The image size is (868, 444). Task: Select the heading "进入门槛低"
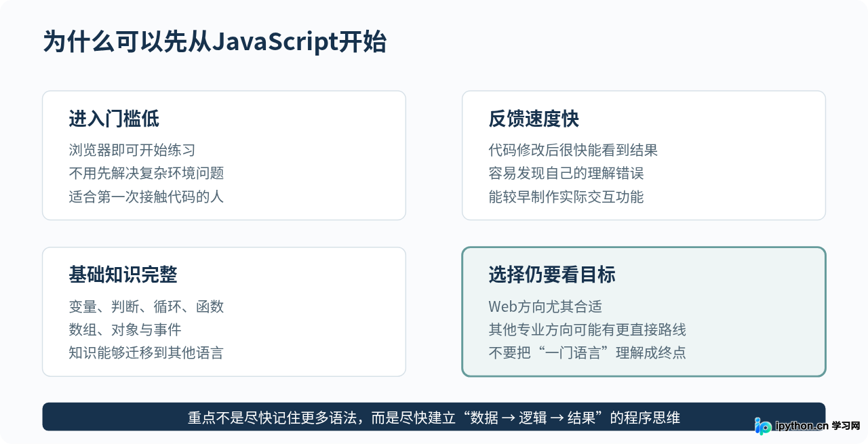[x=114, y=119]
